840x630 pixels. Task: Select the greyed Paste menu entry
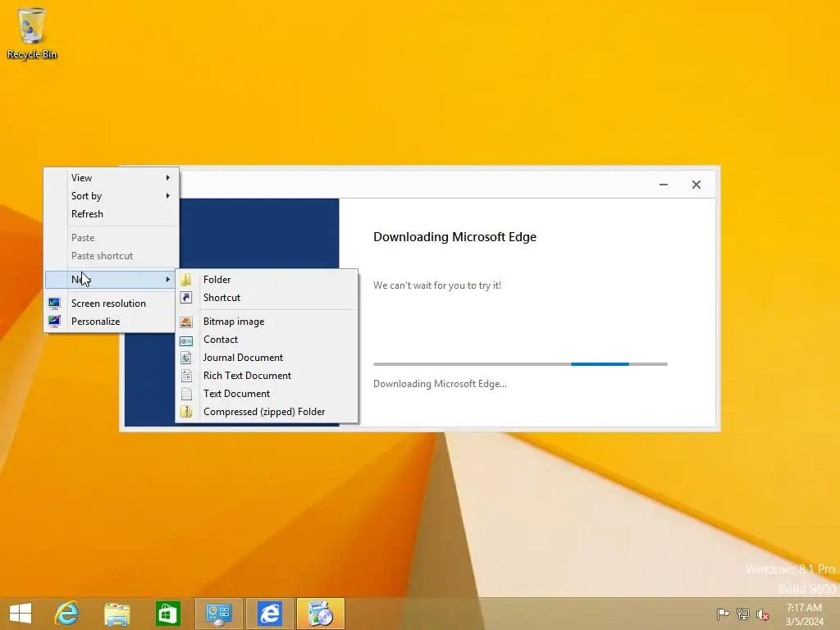112,237
